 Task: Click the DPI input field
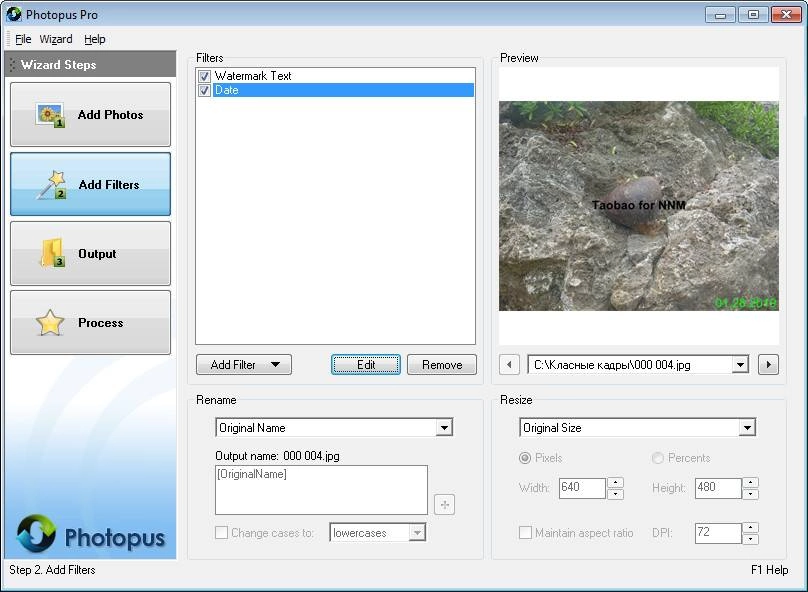718,533
